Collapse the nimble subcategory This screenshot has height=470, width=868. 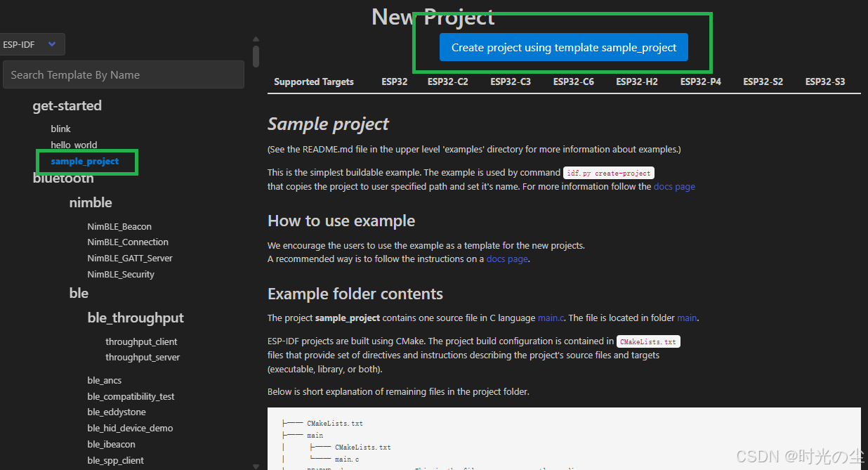91,202
